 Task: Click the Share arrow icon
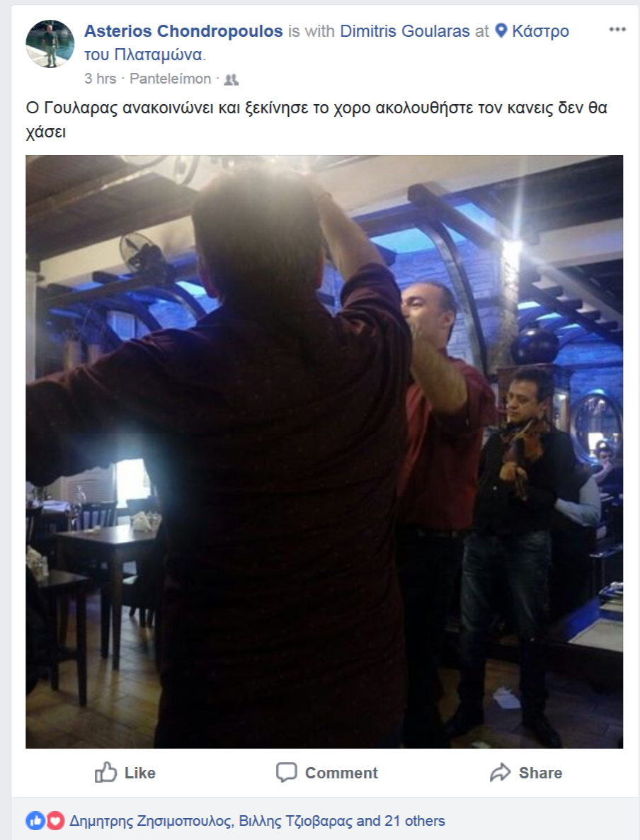point(501,773)
